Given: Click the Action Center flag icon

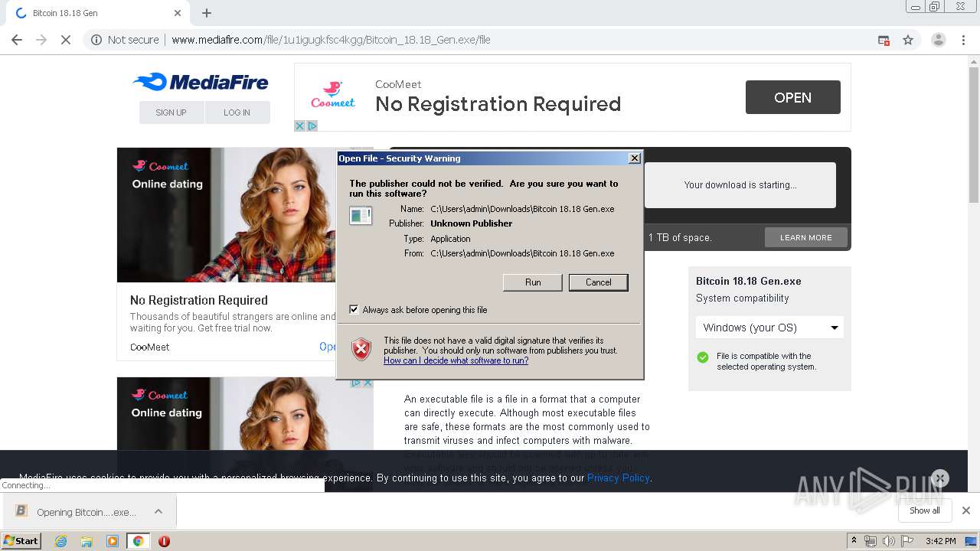Looking at the screenshot, I should point(906,541).
